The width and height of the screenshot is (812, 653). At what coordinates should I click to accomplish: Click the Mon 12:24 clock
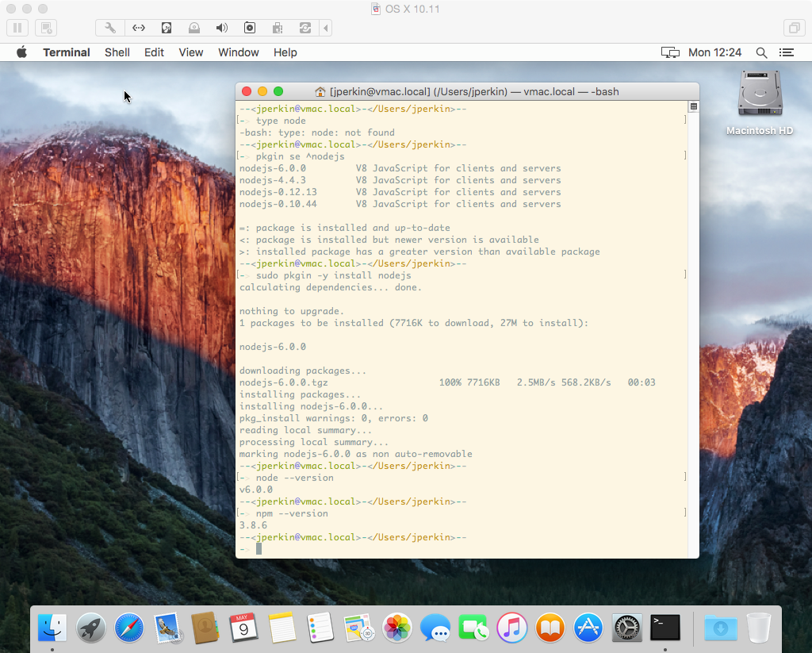coord(714,52)
